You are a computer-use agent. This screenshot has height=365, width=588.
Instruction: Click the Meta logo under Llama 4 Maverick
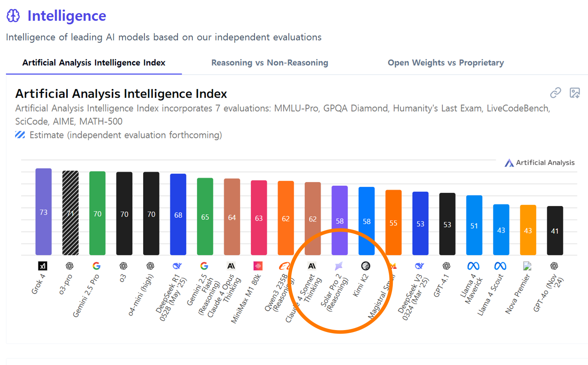[x=473, y=266]
